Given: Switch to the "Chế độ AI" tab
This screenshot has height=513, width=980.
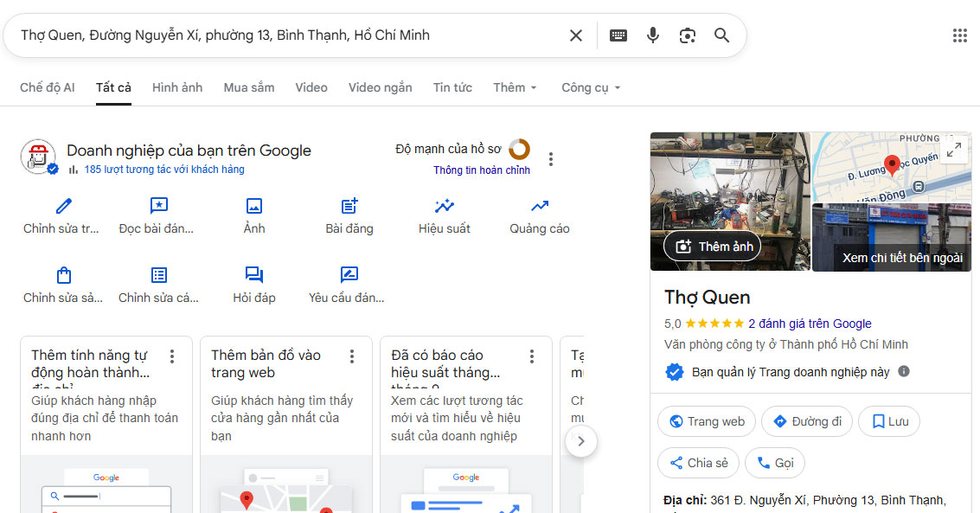Looking at the screenshot, I should [x=48, y=87].
